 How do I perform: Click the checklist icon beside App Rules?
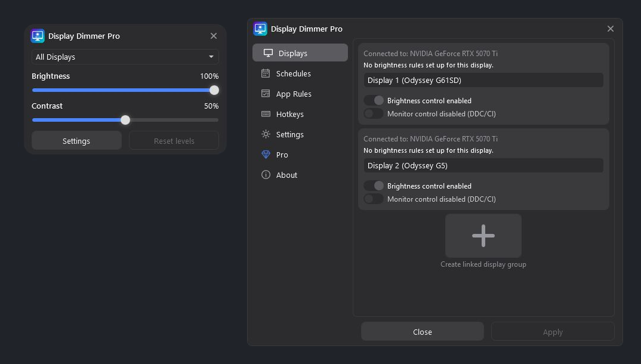[266, 94]
